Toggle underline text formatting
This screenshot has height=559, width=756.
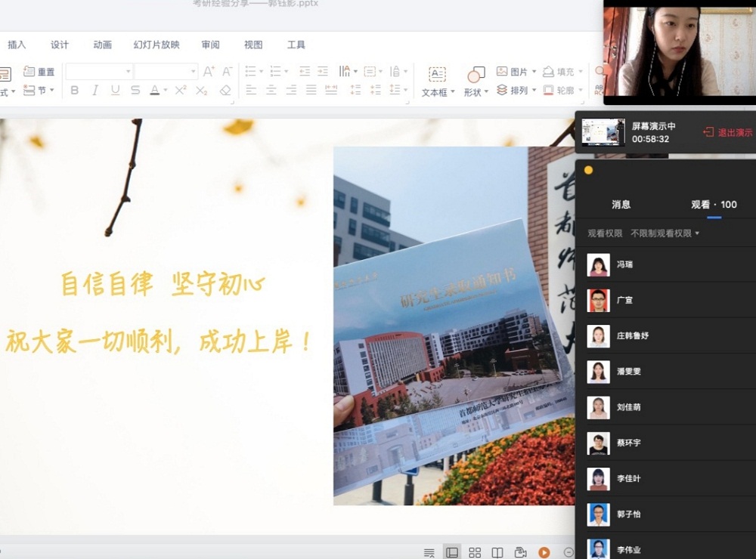click(115, 90)
